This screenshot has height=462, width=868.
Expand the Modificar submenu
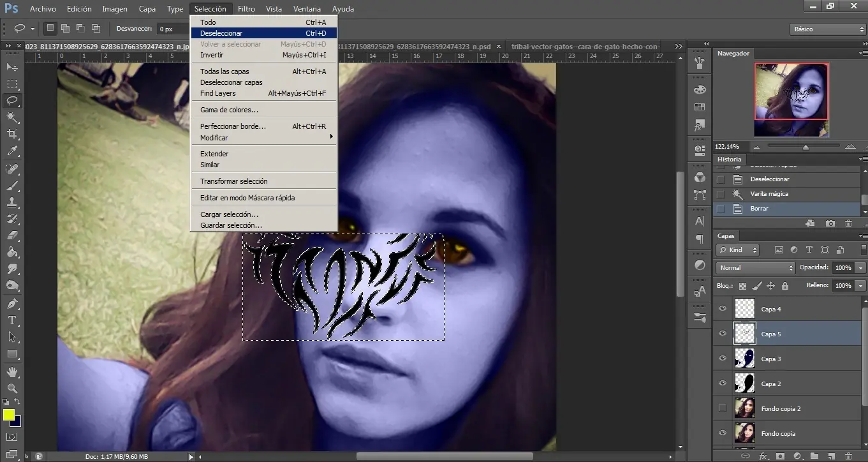point(263,138)
